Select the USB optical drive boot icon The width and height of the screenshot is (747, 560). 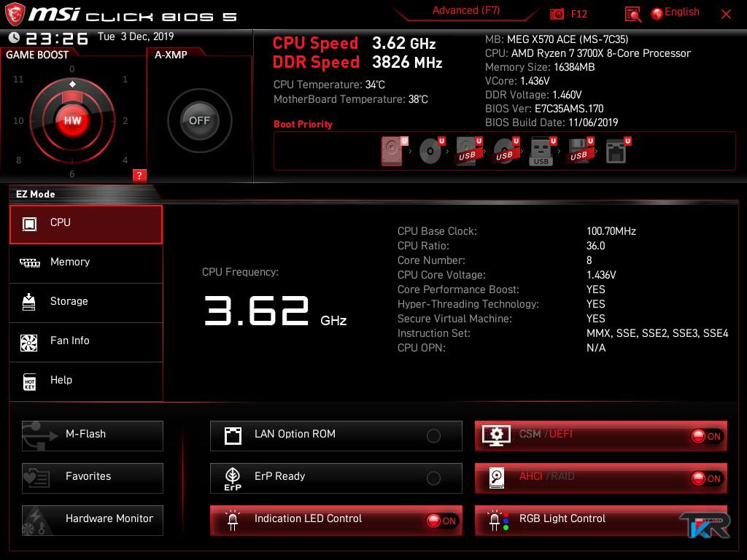(x=506, y=151)
